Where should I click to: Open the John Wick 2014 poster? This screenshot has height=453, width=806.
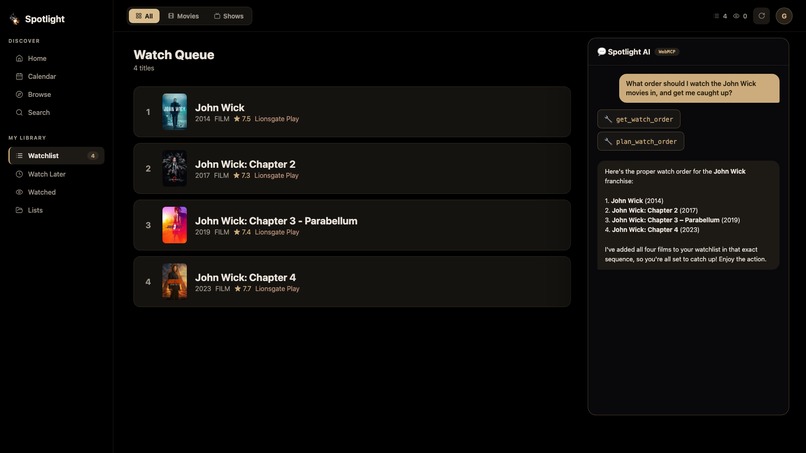click(175, 112)
